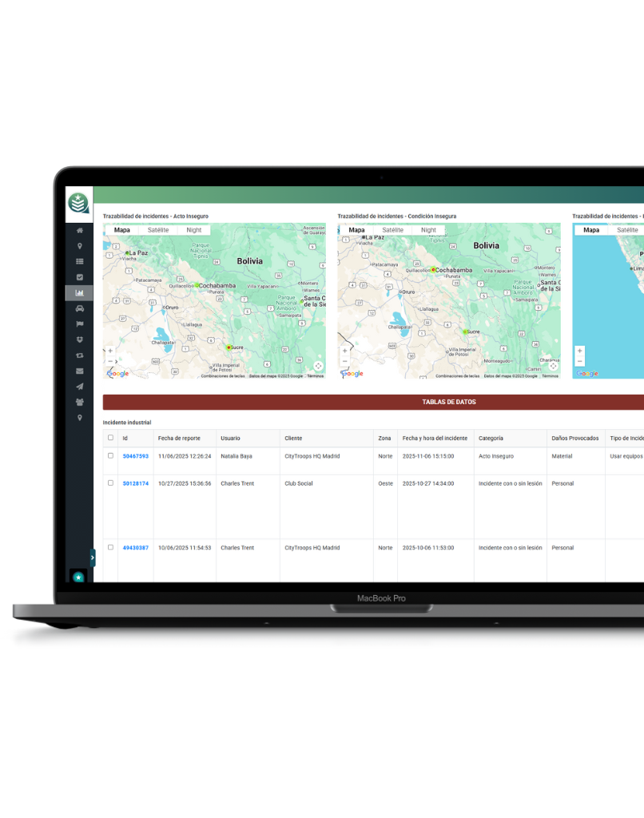Check the row checkbox for incident 50467593

[110, 455]
